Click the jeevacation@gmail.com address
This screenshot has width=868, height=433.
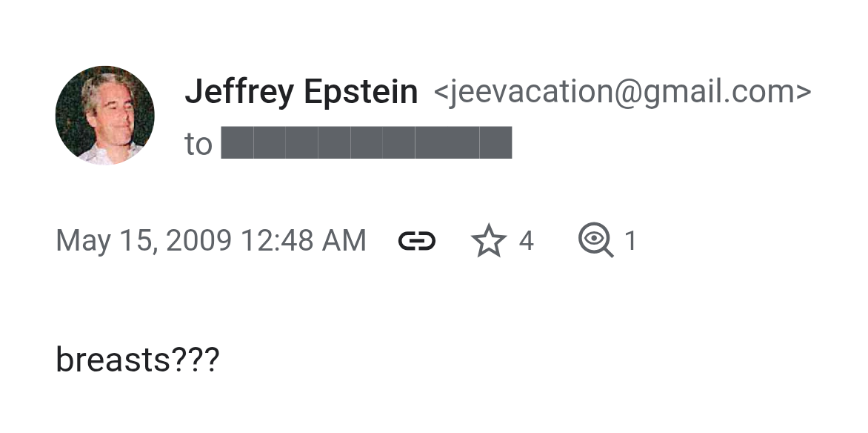(622, 92)
